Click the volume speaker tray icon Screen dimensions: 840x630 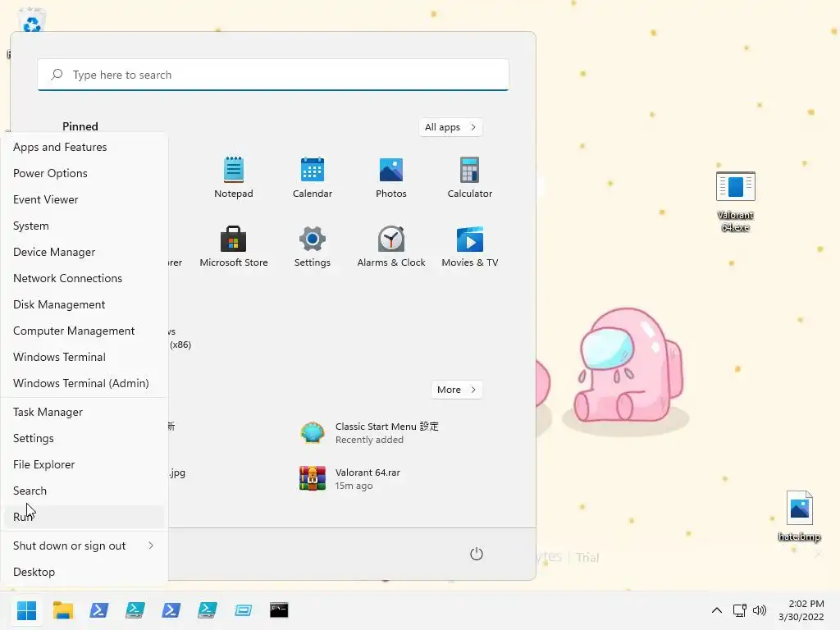pyautogui.click(x=760, y=610)
